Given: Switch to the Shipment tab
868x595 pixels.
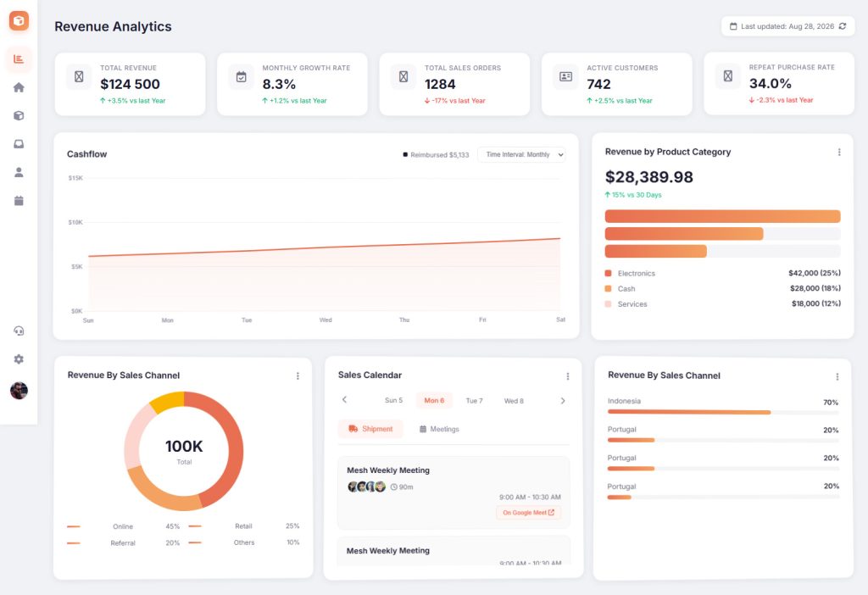Looking at the screenshot, I should pos(370,429).
